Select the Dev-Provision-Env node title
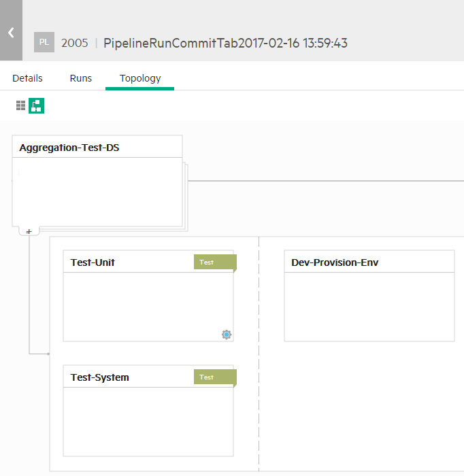 (335, 262)
